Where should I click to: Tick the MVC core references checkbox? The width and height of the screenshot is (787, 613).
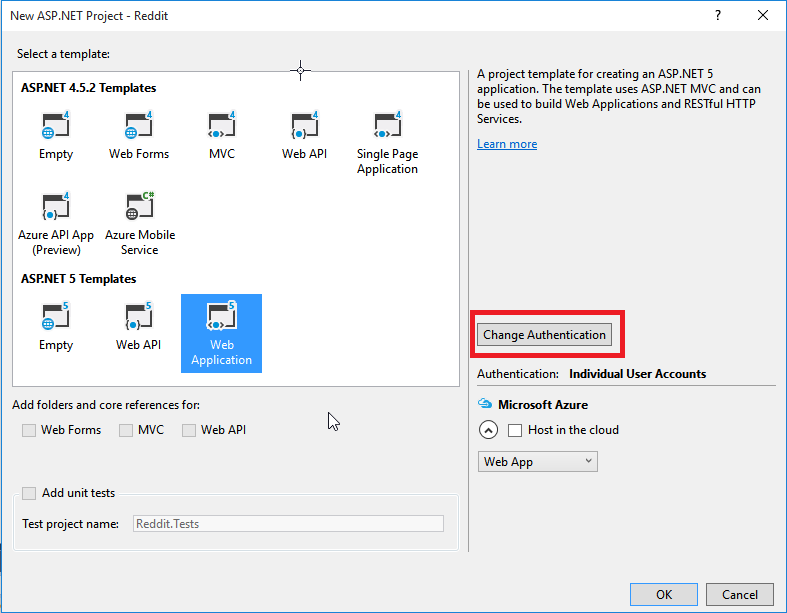[x=126, y=430]
